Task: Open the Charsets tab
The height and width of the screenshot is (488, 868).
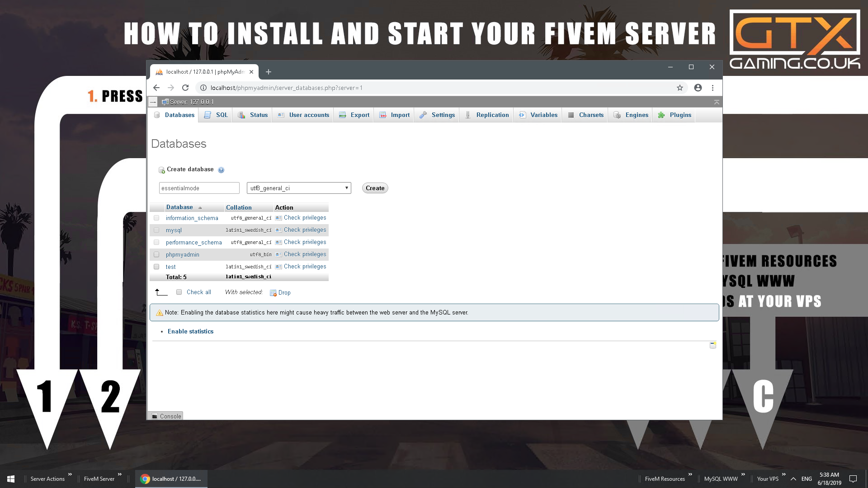Action: click(585, 115)
